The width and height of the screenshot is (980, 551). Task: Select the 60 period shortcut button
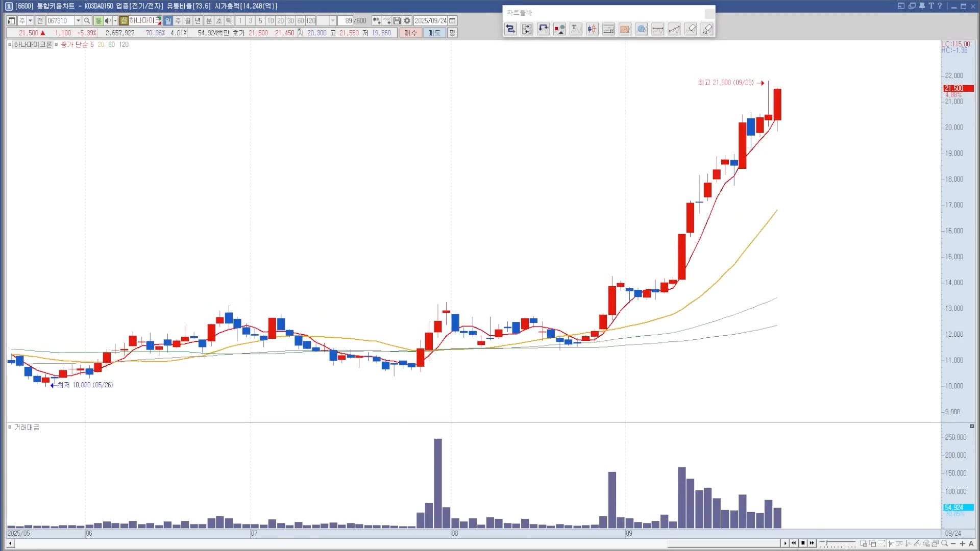301,21
